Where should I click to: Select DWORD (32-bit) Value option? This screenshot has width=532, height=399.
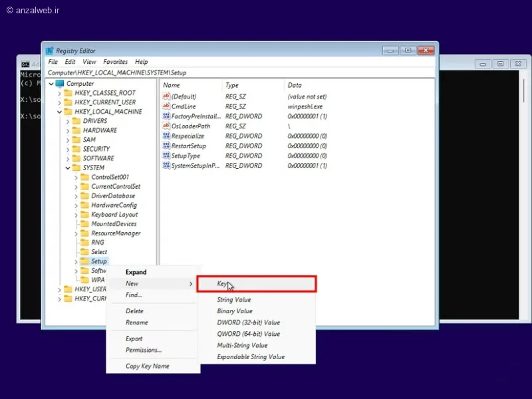pos(248,323)
